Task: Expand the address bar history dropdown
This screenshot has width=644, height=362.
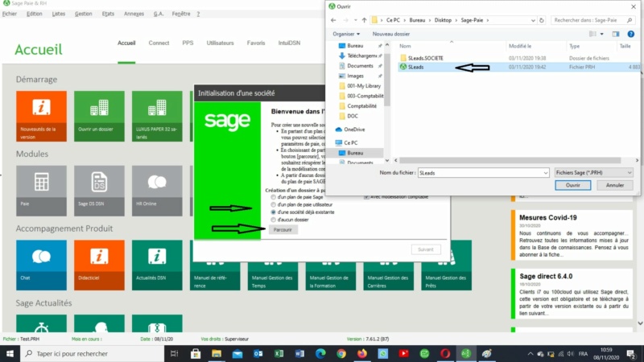Action: pos(533,20)
